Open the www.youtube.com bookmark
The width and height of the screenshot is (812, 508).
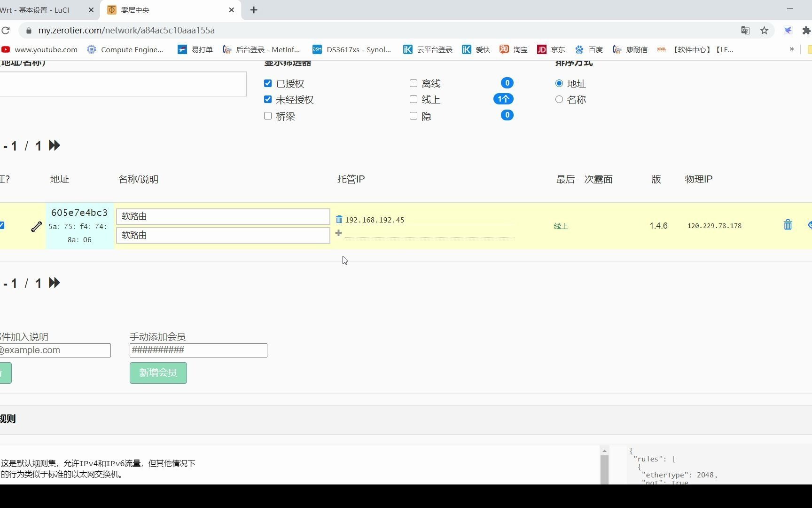tap(39, 49)
